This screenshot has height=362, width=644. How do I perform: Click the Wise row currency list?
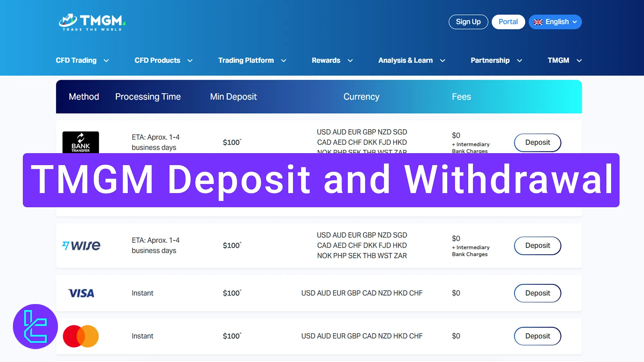pyautogui.click(x=362, y=245)
